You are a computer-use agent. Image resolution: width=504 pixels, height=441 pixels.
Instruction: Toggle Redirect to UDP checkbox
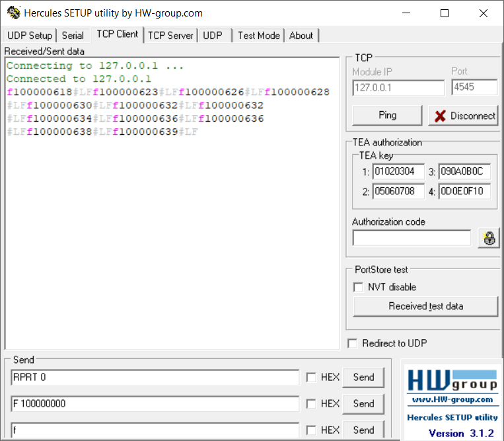tap(352, 343)
